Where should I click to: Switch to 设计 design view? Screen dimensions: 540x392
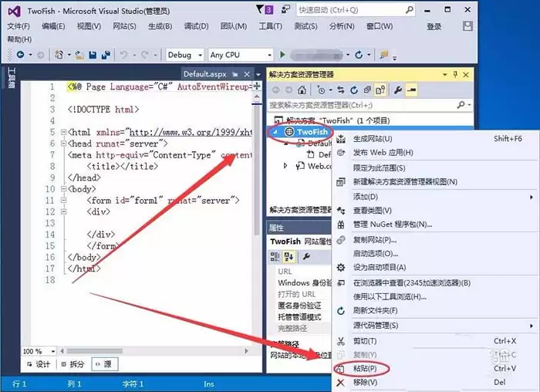pyautogui.click(x=39, y=364)
